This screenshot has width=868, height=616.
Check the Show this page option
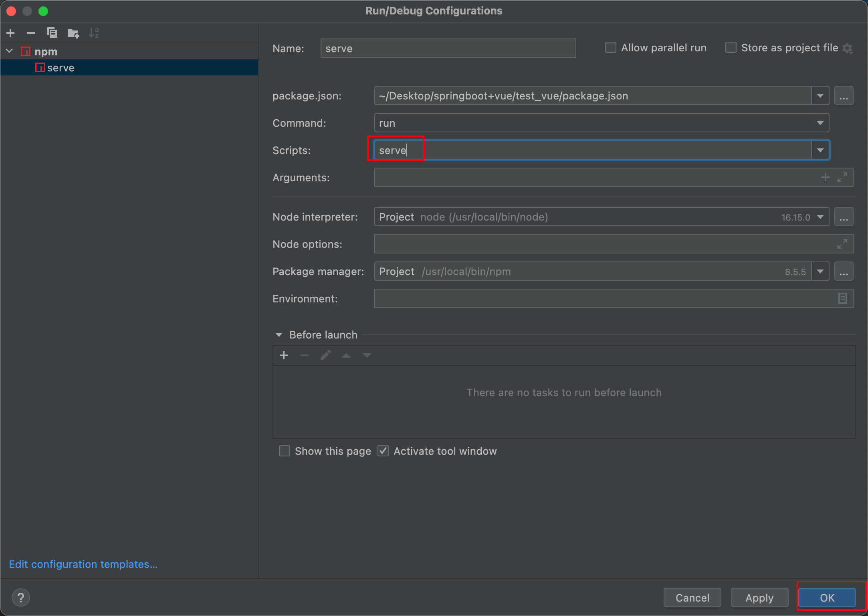(x=285, y=451)
